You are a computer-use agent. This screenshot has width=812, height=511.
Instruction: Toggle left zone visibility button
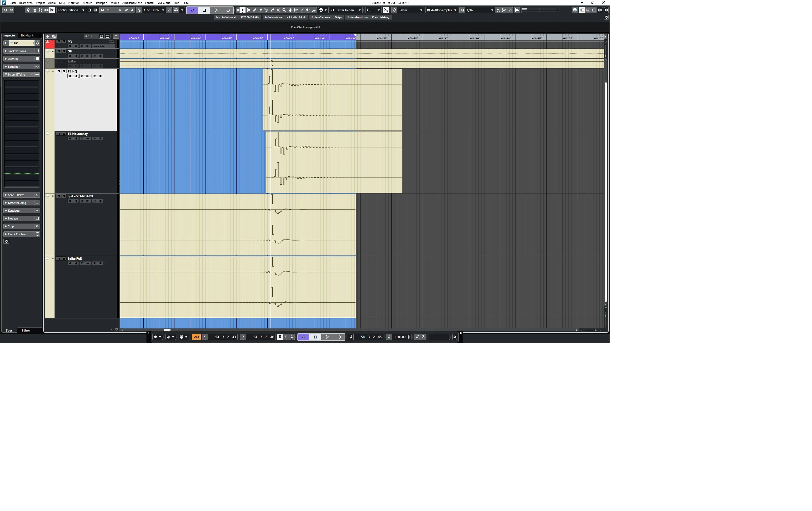coord(582,10)
